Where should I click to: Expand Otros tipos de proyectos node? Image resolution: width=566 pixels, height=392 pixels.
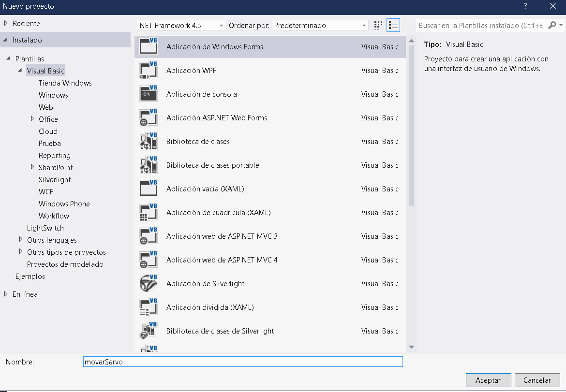click(21, 252)
